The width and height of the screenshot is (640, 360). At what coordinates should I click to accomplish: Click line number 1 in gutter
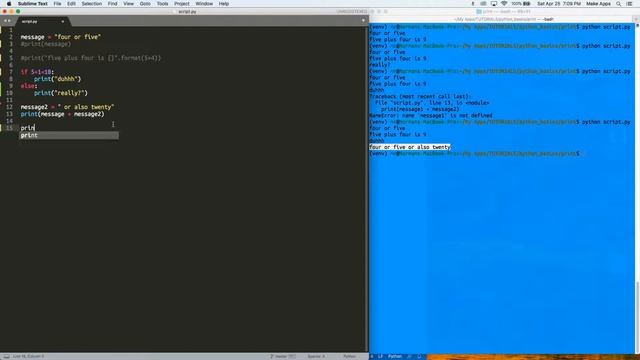click(11, 30)
